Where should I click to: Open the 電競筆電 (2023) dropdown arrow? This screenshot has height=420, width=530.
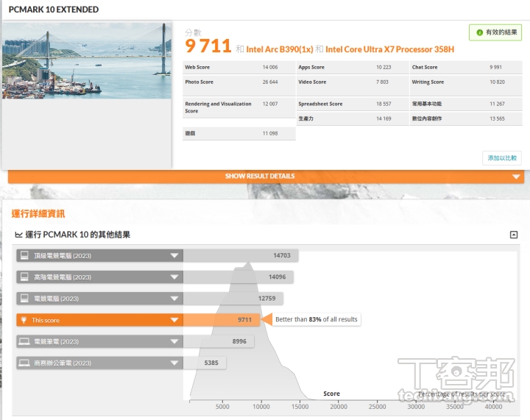(174, 341)
